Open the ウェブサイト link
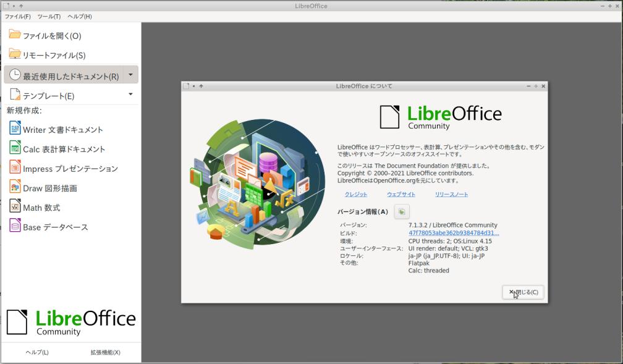This screenshot has height=364, width=623. [x=401, y=194]
